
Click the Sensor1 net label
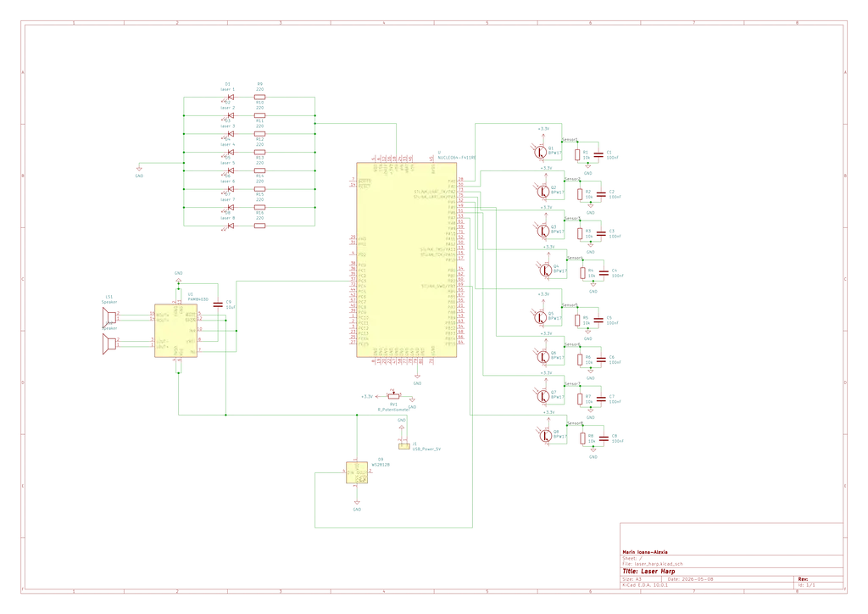pyautogui.click(x=570, y=140)
